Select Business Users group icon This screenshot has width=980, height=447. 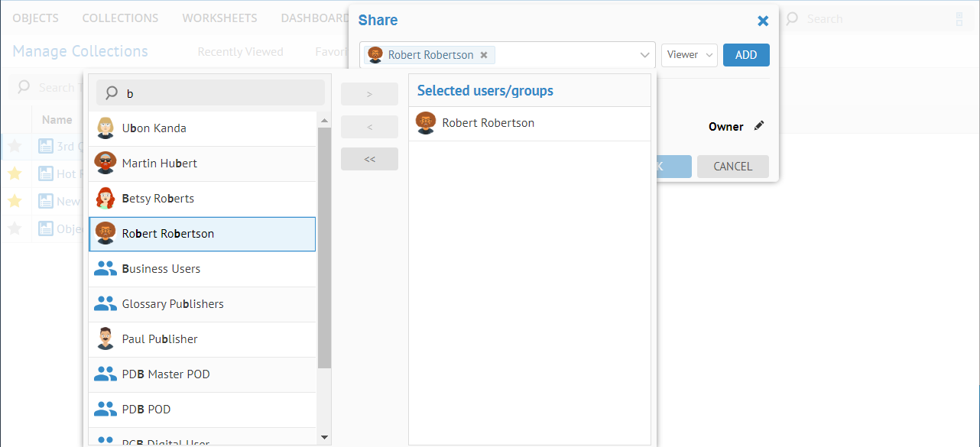tap(105, 269)
